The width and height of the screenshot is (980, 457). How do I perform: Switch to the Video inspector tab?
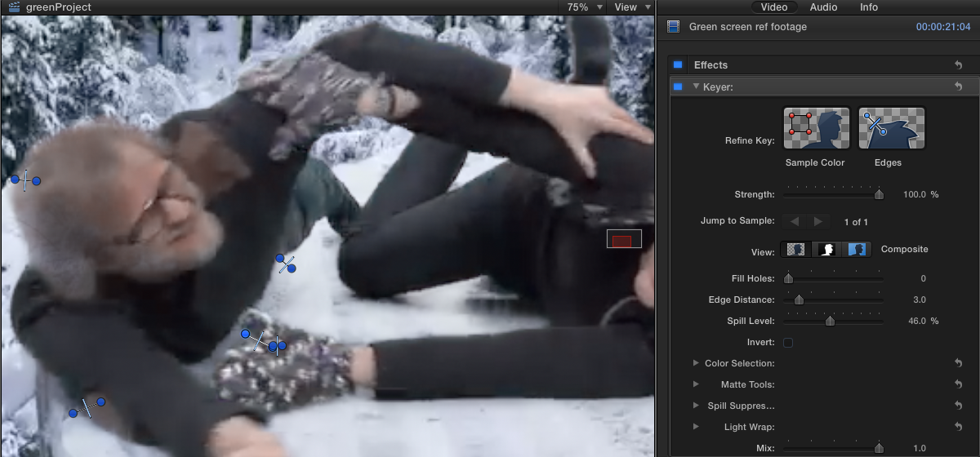coord(774,7)
